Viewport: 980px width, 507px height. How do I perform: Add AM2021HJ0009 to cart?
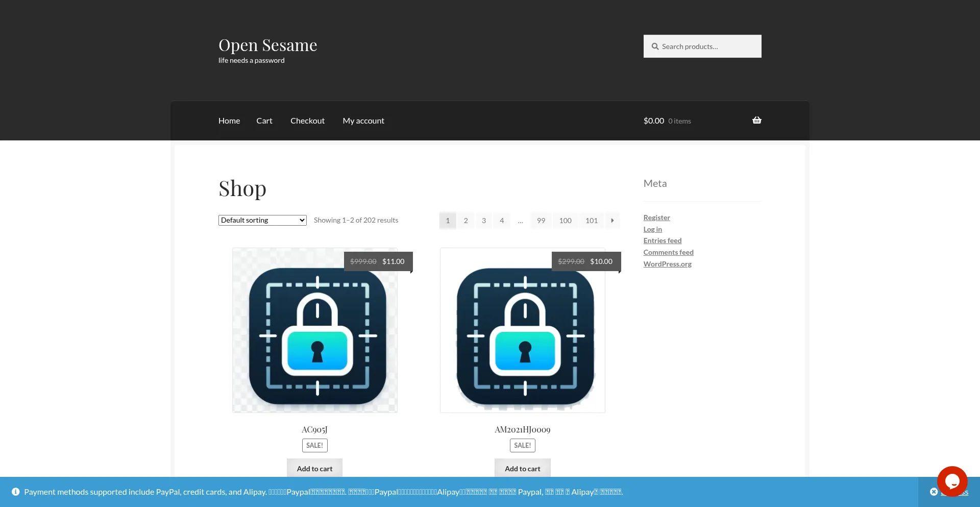522,468
